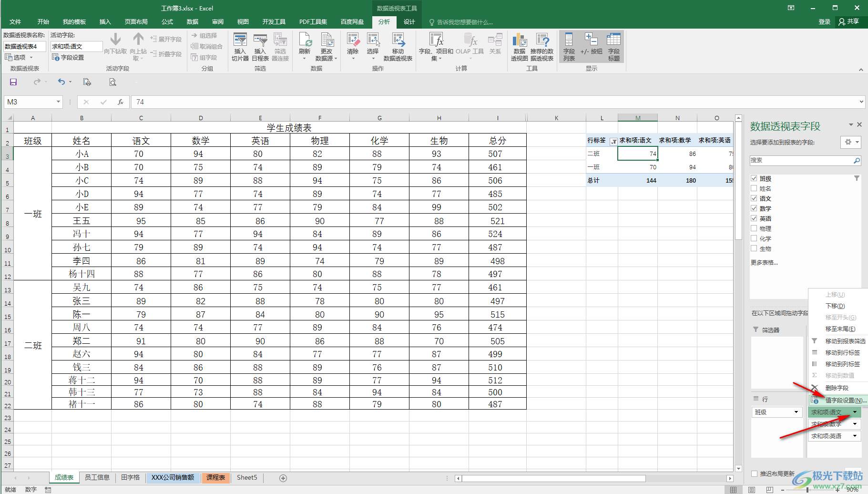Open the 求和项:语文 value field dropdown
This screenshot has width=868, height=494.
tap(855, 412)
